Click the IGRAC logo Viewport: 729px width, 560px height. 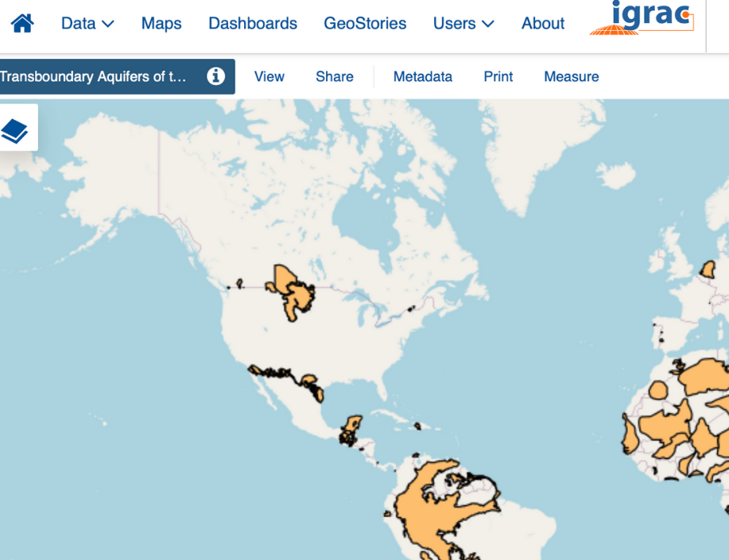pyautogui.click(x=642, y=18)
